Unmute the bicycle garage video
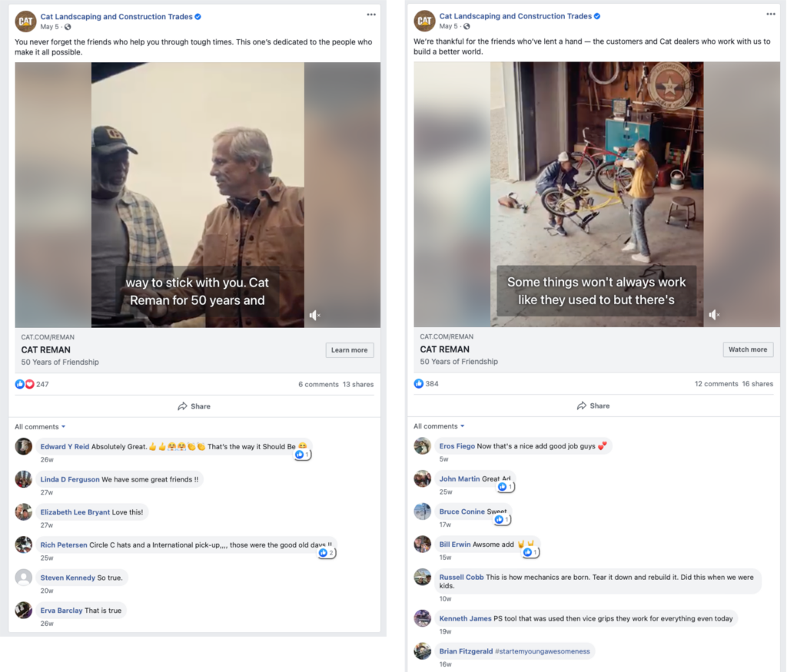The width and height of the screenshot is (787, 672). coord(714,314)
